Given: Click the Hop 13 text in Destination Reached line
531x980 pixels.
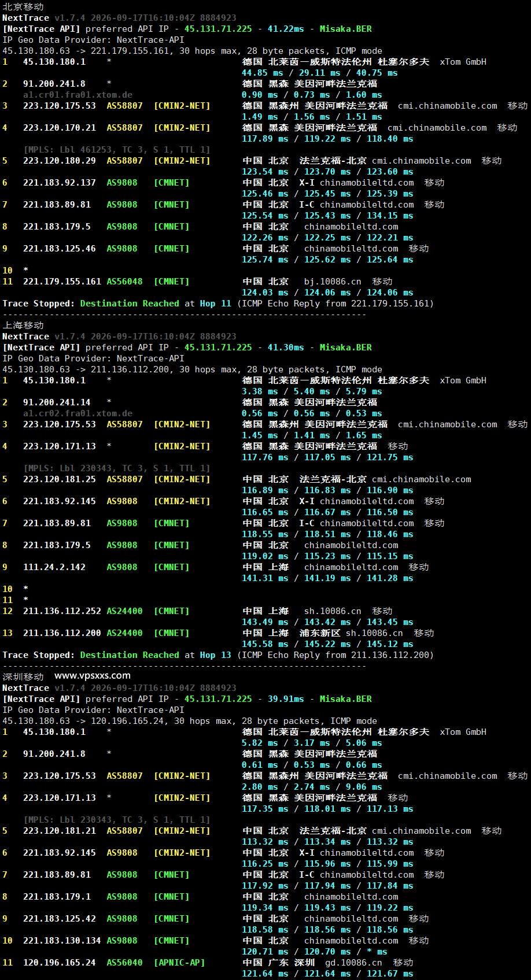Looking at the screenshot, I should pos(215,655).
